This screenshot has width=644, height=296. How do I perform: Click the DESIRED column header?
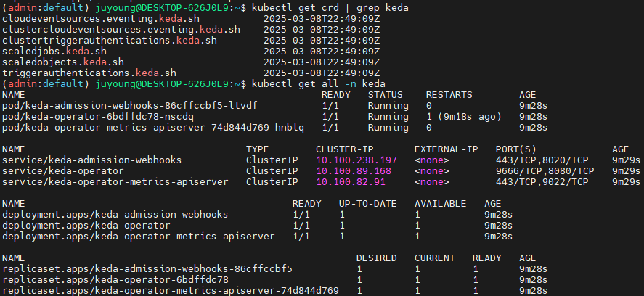(x=377, y=258)
